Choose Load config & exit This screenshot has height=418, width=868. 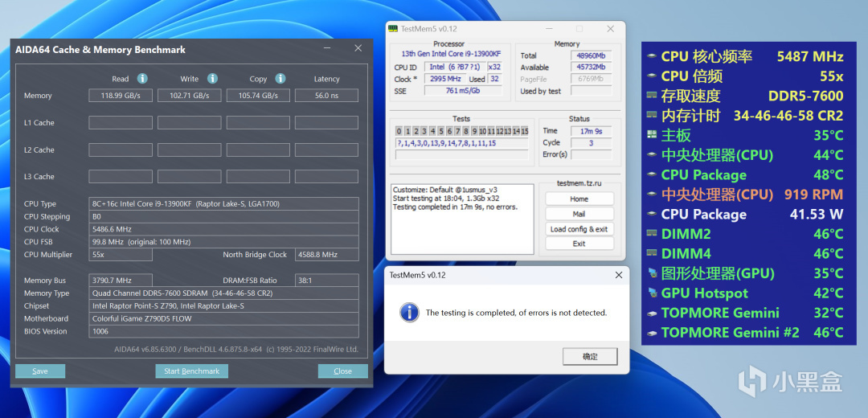579,229
